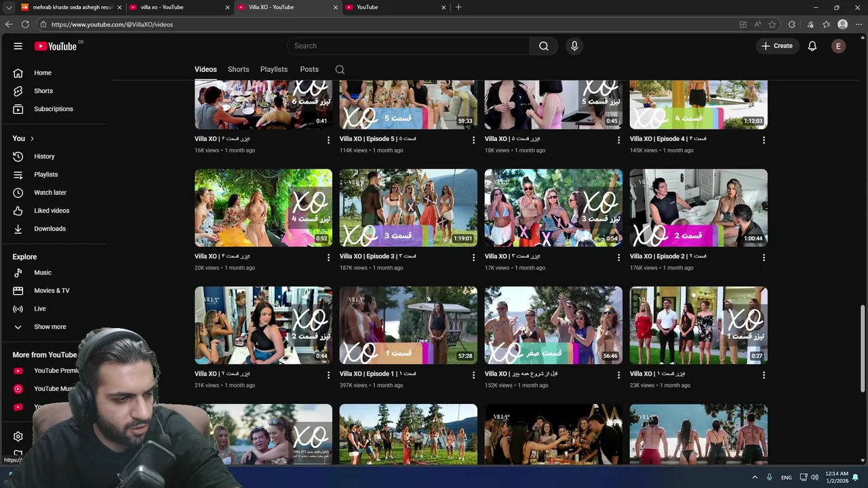Viewport: 868px width, 488px height.
Task: Click '187K views' under Episode 3
Action: pyautogui.click(x=354, y=268)
